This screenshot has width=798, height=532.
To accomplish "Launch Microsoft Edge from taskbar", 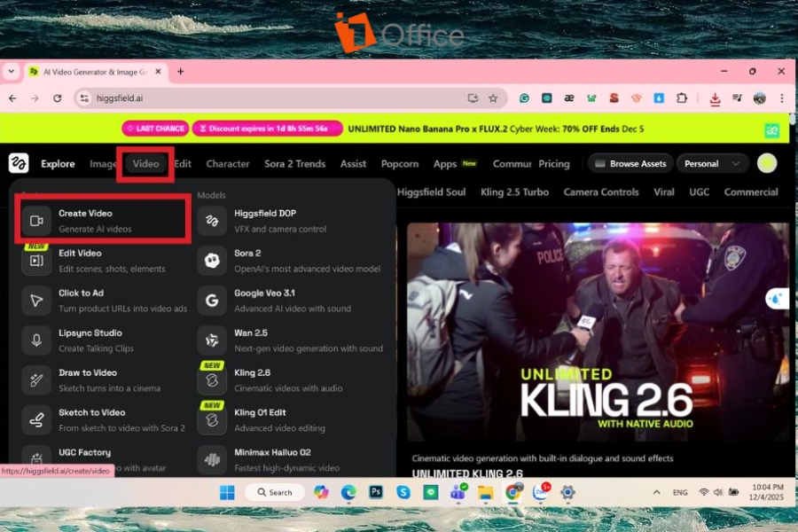I will coord(348,492).
